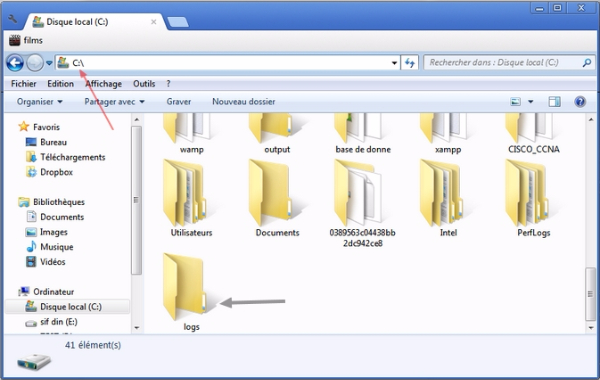Expand the address bar history dropdown

pos(394,63)
